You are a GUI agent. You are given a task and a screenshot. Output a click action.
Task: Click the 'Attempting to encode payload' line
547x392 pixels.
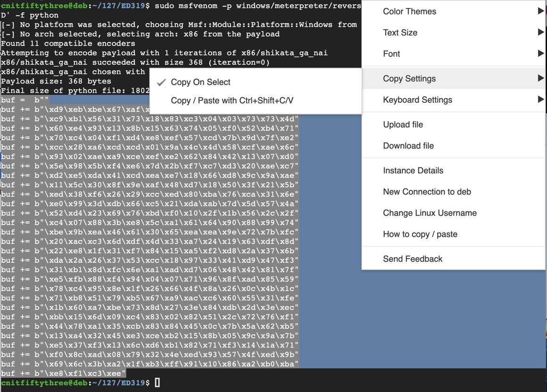tap(164, 53)
